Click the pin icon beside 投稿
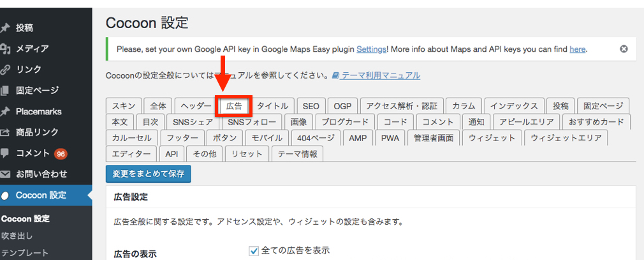The image size is (644, 260). [5, 28]
